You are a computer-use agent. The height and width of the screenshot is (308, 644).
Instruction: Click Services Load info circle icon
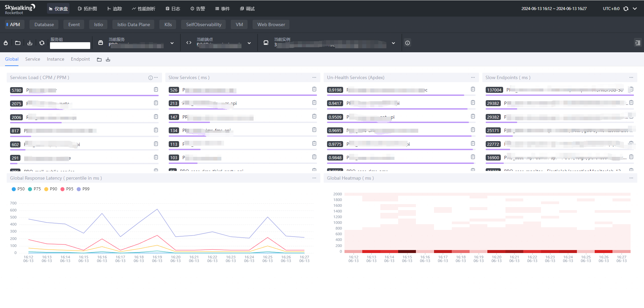point(151,78)
